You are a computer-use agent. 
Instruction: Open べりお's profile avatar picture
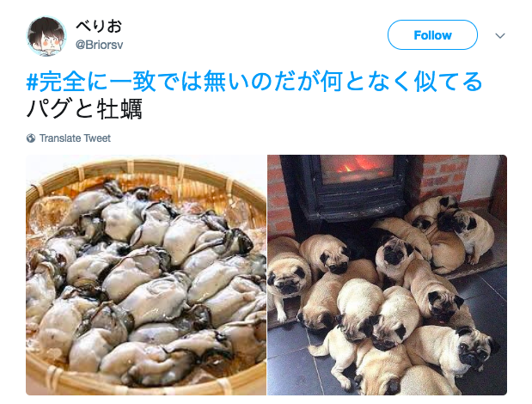(46, 36)
